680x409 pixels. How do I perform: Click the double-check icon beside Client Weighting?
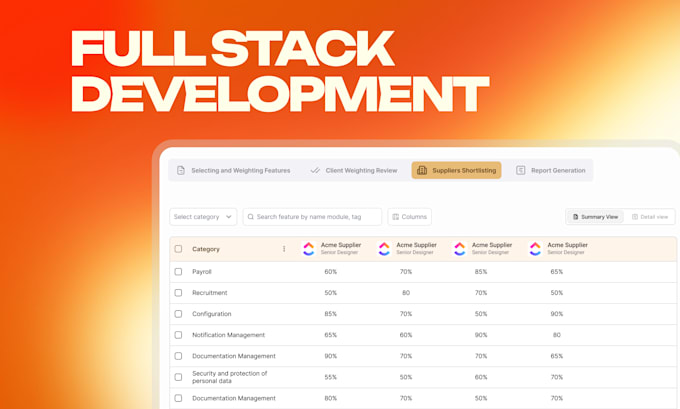tap(315, 170)
